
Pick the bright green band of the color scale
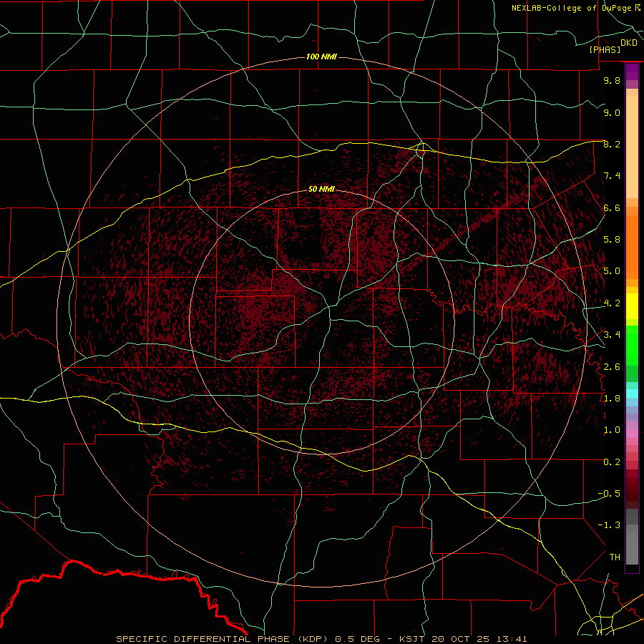click(x=632, y=346)
